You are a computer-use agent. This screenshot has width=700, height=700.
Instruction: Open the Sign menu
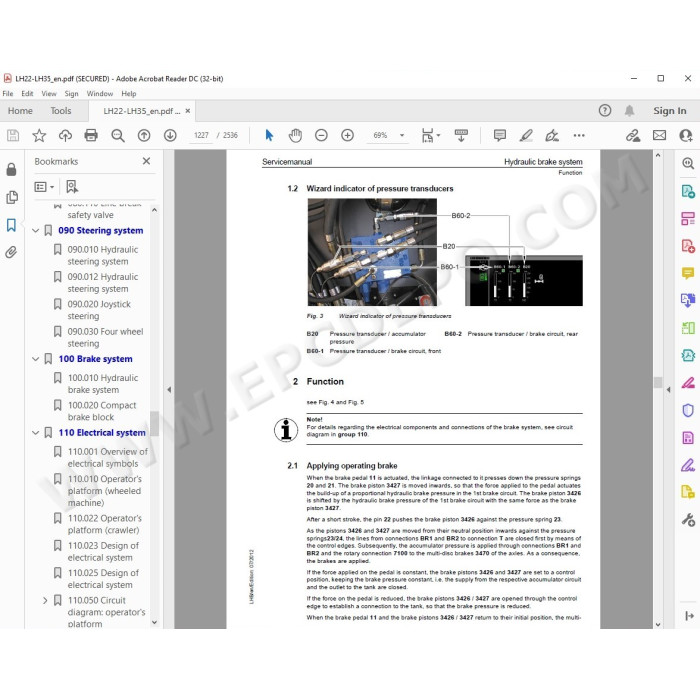coord(71,93)
